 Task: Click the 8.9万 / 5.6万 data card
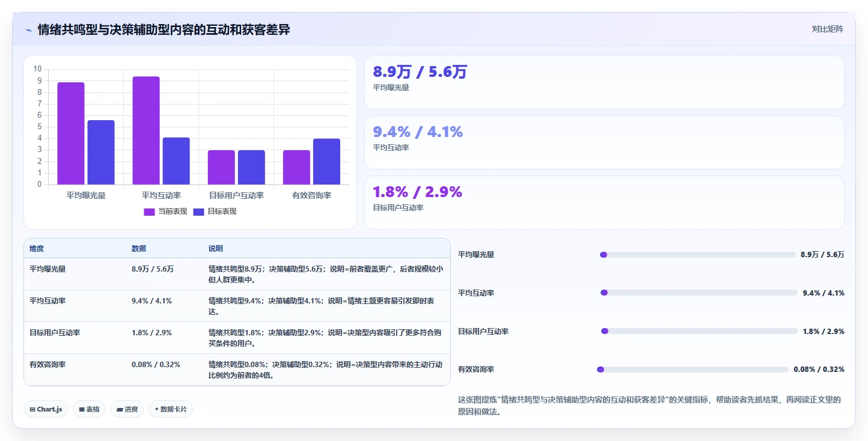pyautogui.click(x=604, y=82)
